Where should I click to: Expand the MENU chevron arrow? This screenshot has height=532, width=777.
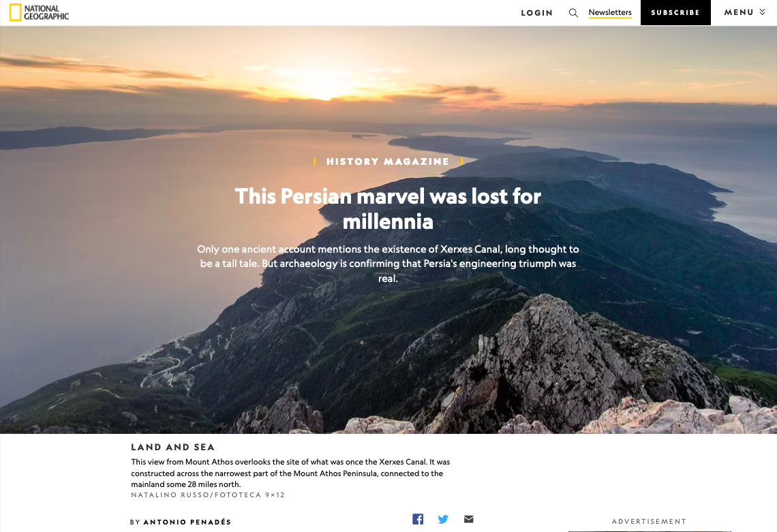(762, 12)
